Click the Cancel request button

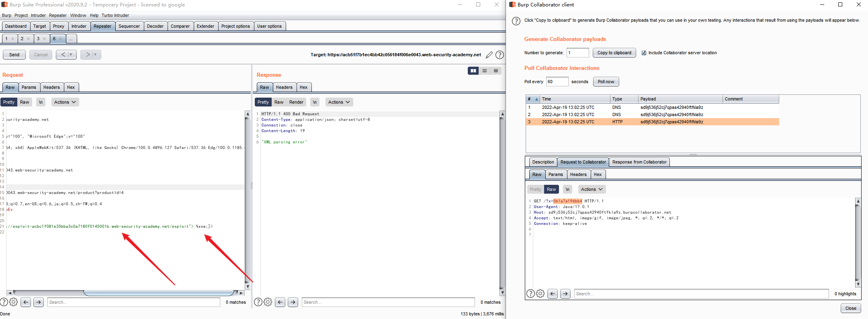coord(41,55)
